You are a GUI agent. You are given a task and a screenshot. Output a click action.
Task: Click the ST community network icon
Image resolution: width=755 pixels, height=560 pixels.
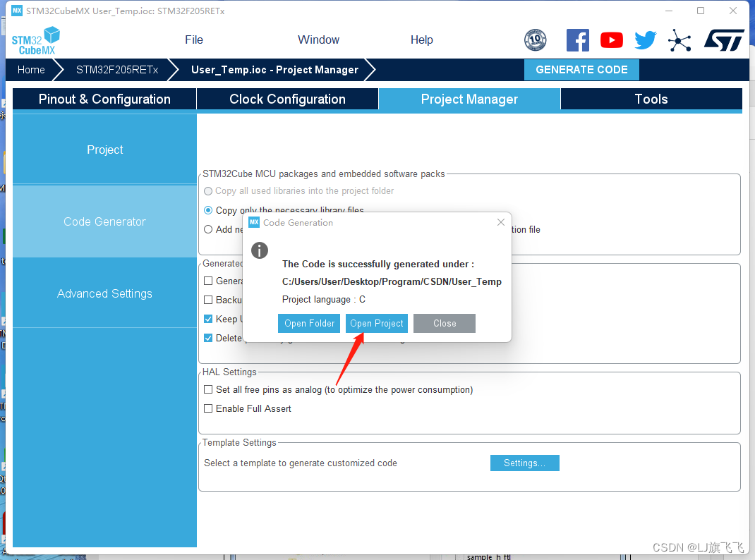[679, 40]
